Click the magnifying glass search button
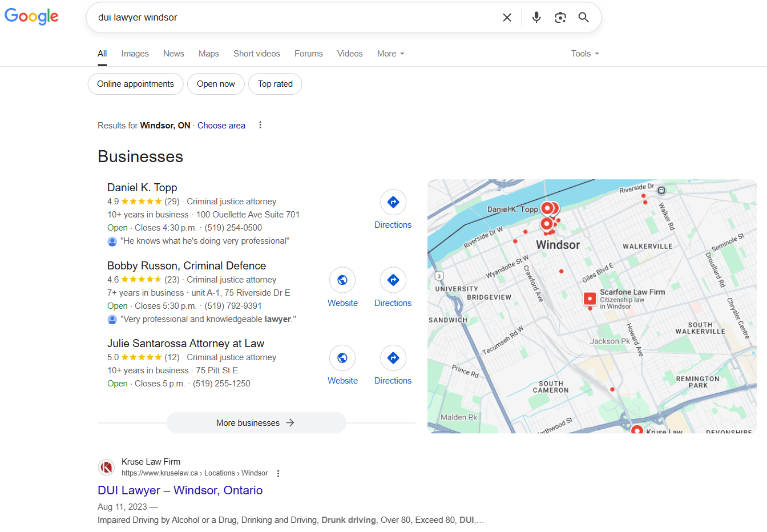 coord(583,18)
